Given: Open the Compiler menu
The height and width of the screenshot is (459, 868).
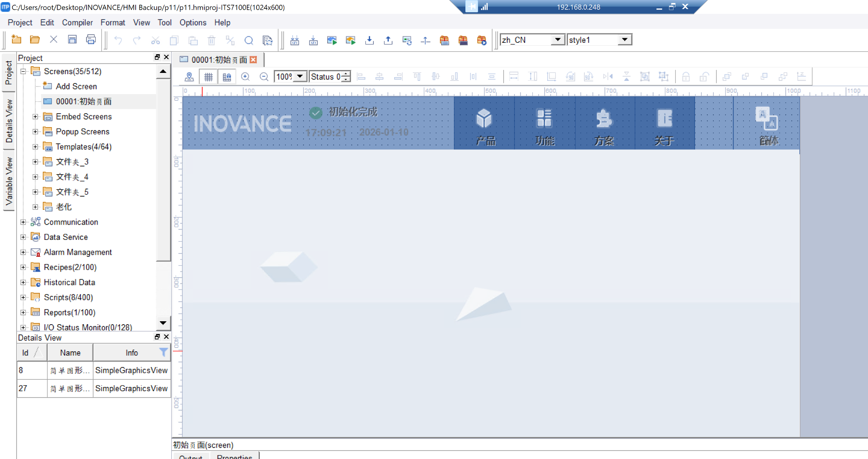Looking at the screenshot, I should coord(77,22).
